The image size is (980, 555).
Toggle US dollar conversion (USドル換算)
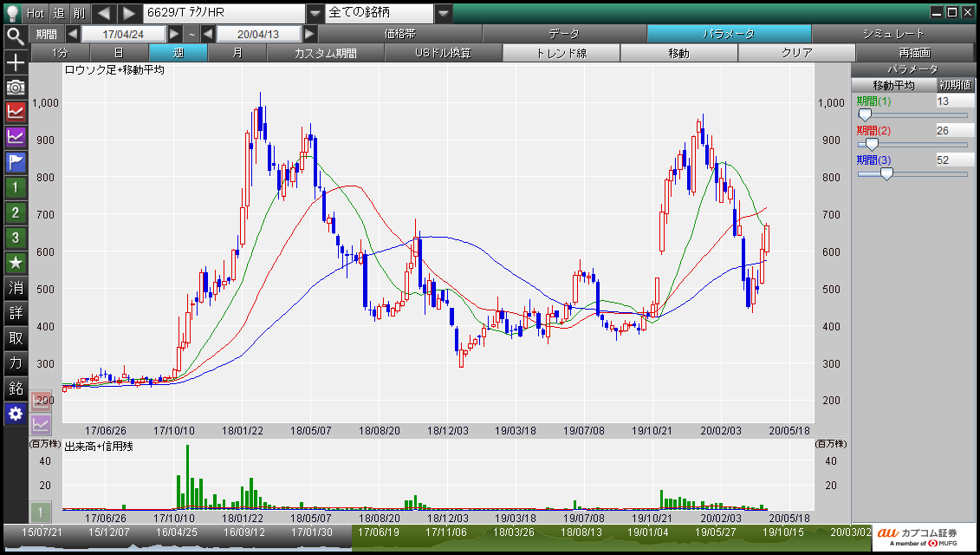click(x=443, y=53)
